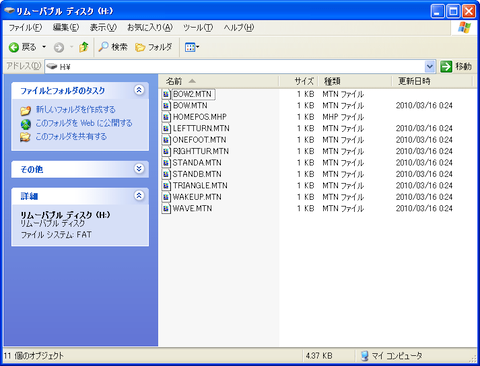The width and height of the screenshot is (480, 366).
Task: Select the HOMEPOS.MHP file icon
Action: [166, 117]
